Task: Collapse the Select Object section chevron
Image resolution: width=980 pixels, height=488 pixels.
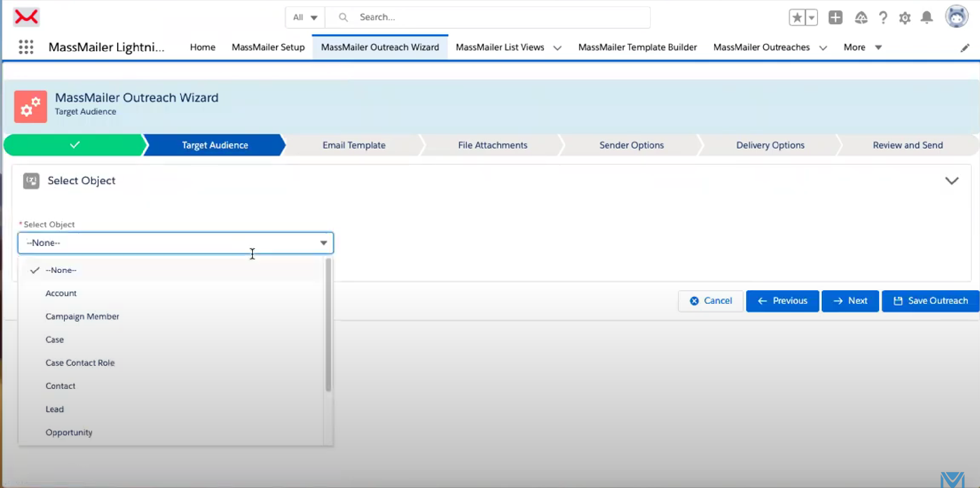Action: pyautogui.click(x=952, y=181)
